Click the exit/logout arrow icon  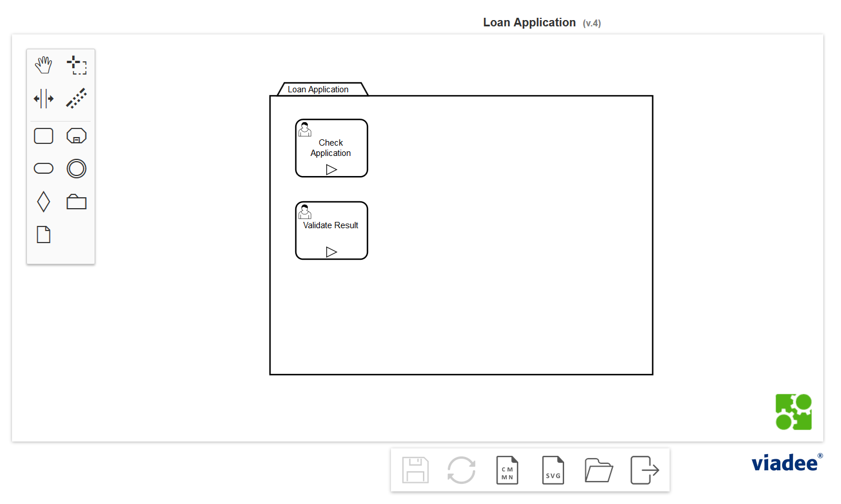point(645,470)
